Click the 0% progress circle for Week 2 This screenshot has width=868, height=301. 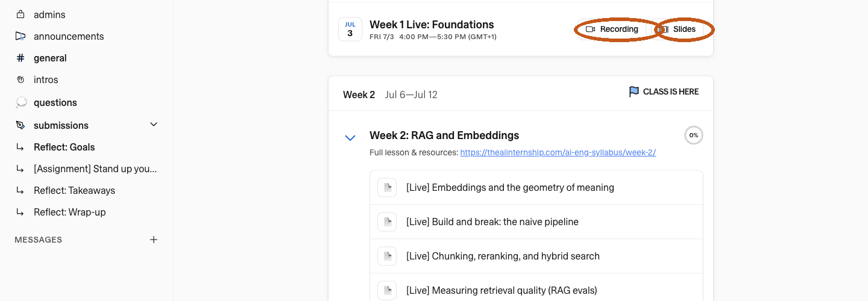point(694,135)
